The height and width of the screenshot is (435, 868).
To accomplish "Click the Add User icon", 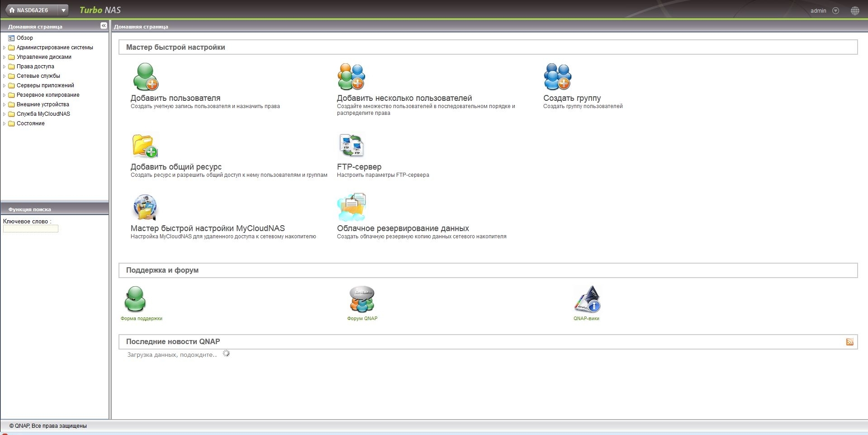I will coord(145,77).
